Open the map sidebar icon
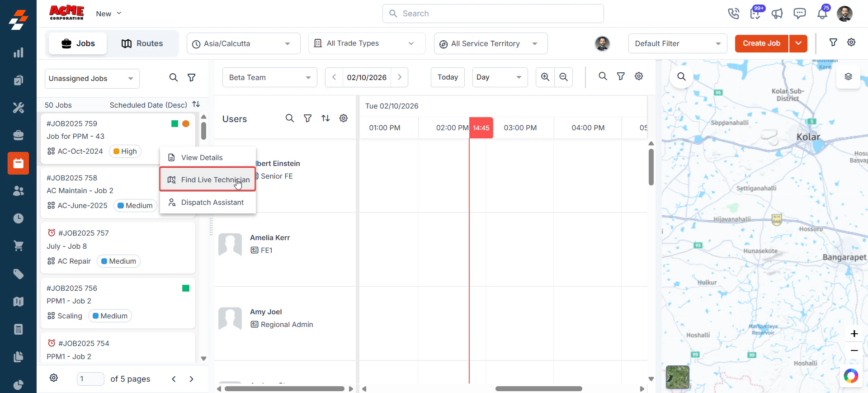868x393 pixels. point(18,302)
